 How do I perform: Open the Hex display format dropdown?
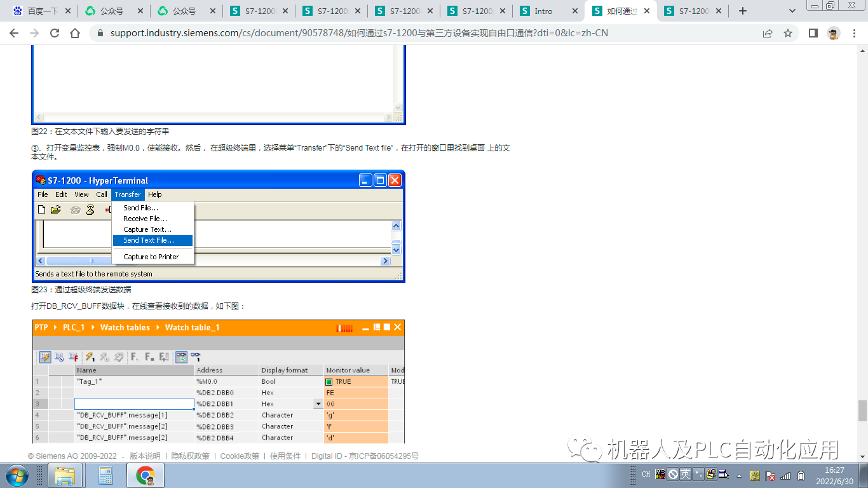click(x=318, y=404)
